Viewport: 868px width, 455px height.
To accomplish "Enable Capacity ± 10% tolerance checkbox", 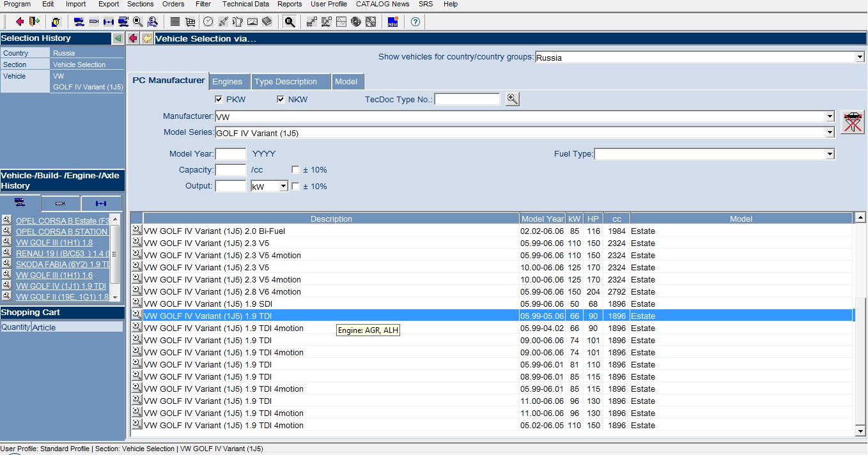I will coord(295,170).
